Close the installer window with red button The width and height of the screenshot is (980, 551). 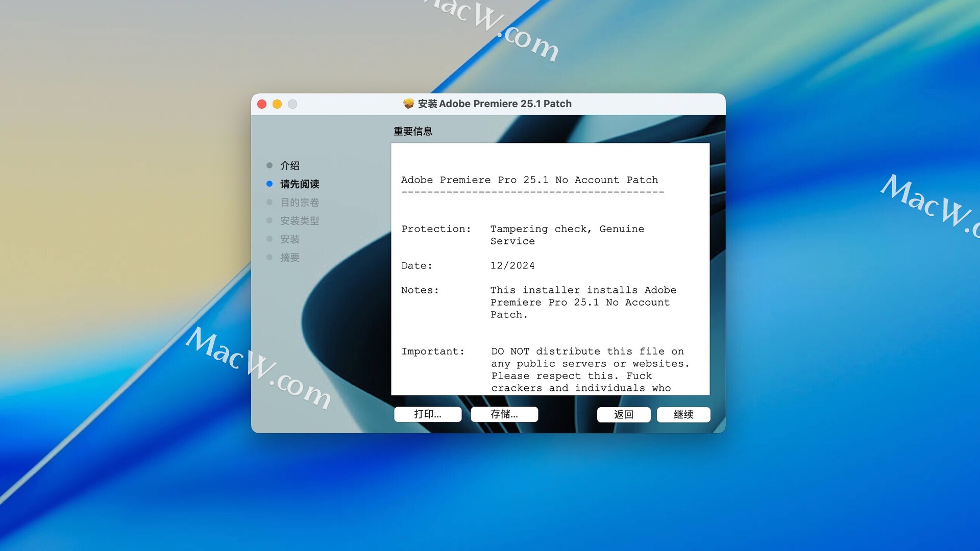(262, 104)
